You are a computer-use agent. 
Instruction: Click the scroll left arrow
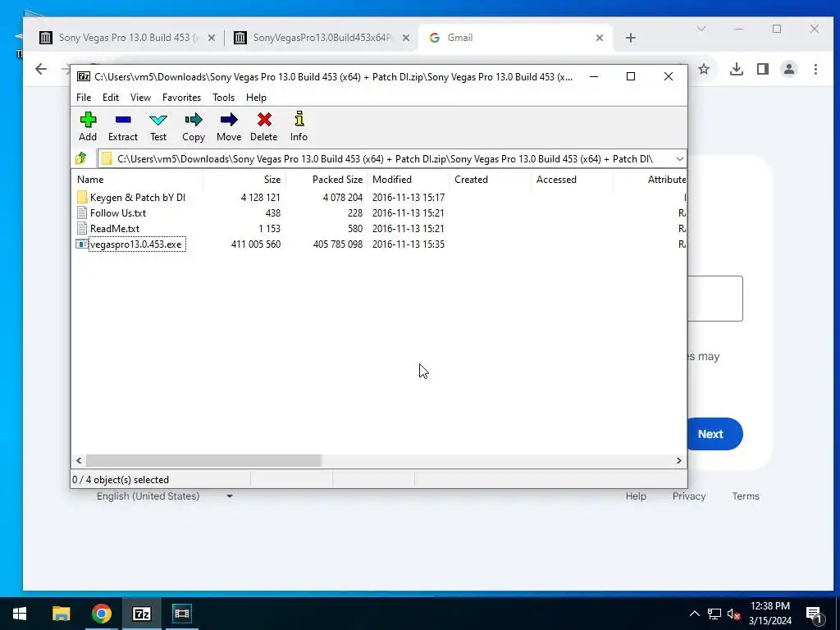coord(80,461)
